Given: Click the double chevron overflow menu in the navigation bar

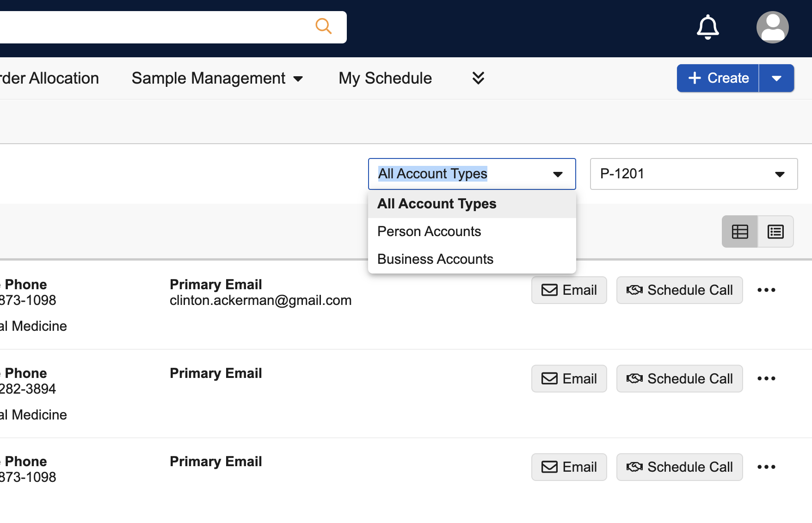Looking at the screenshot, I should pos(478,78).
